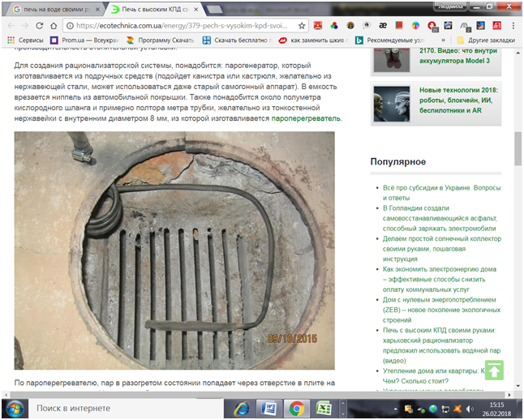The image size is (524, 420).
Task: Open the browser home page
Action: 54,26
